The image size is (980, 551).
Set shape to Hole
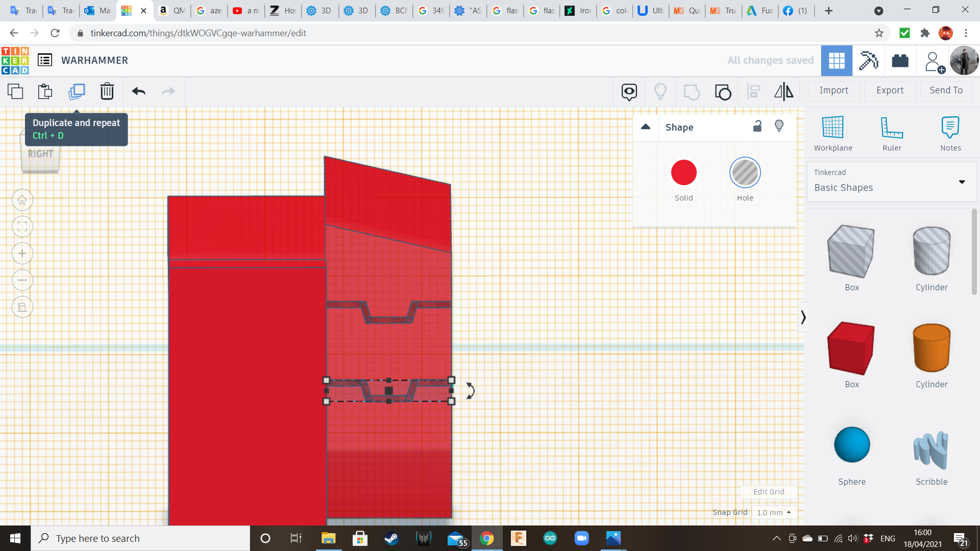pos(745,173)
